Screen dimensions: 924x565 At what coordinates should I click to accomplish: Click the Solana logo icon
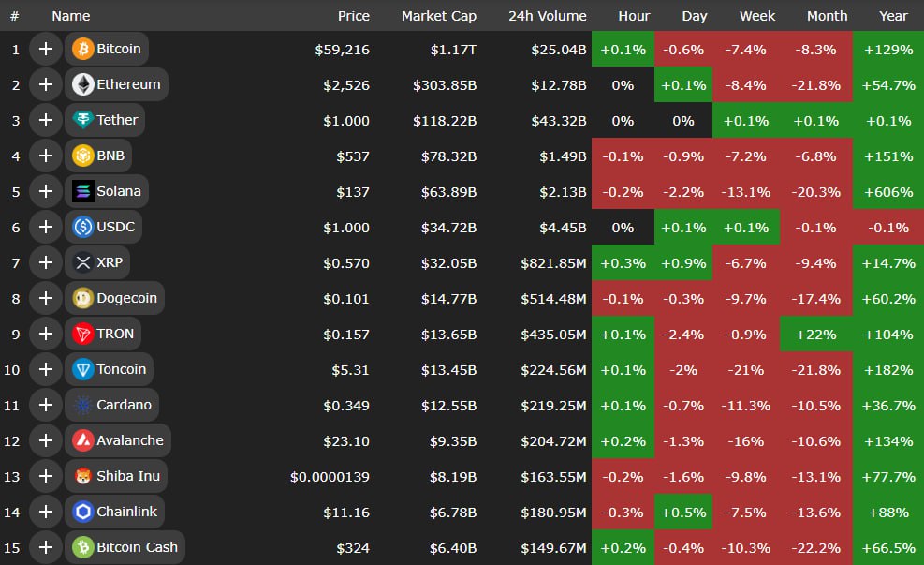[x=83, y=191]
